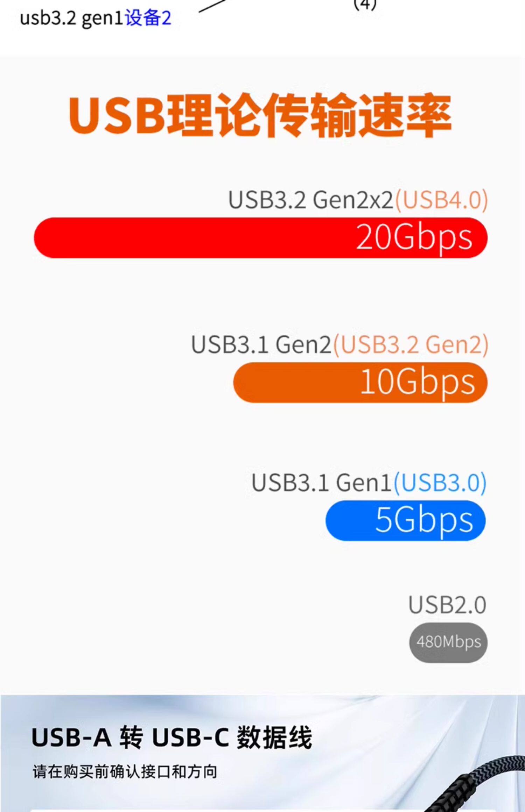
Task: Tap the USB2.0 label
Action: [x=447, y=605]
